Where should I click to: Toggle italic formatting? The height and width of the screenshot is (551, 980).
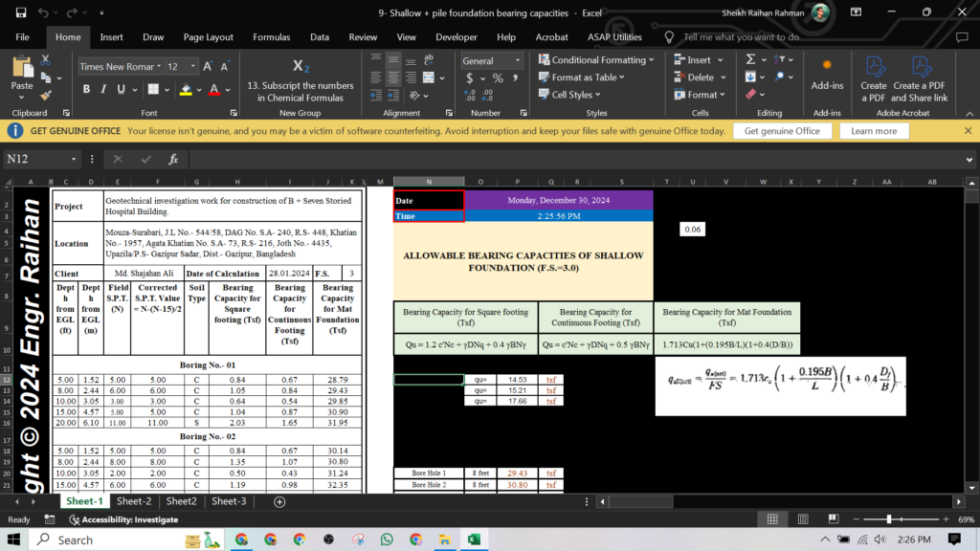click(101, 89)
